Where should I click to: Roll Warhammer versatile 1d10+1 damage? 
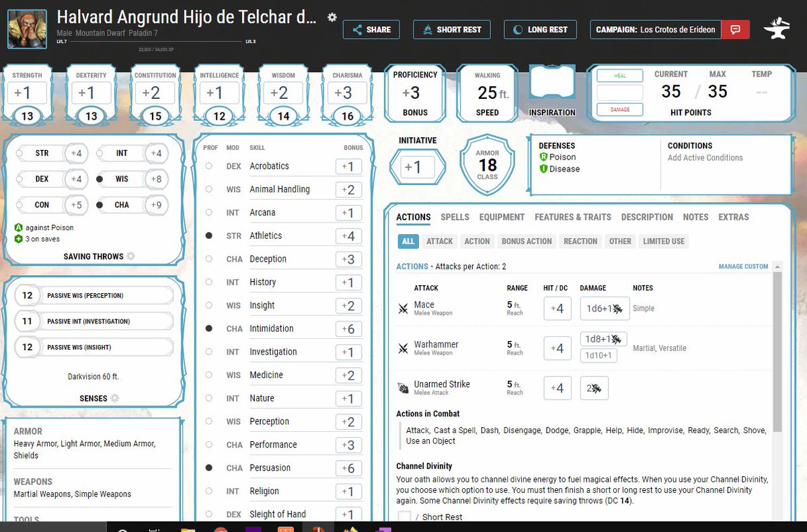599,356
